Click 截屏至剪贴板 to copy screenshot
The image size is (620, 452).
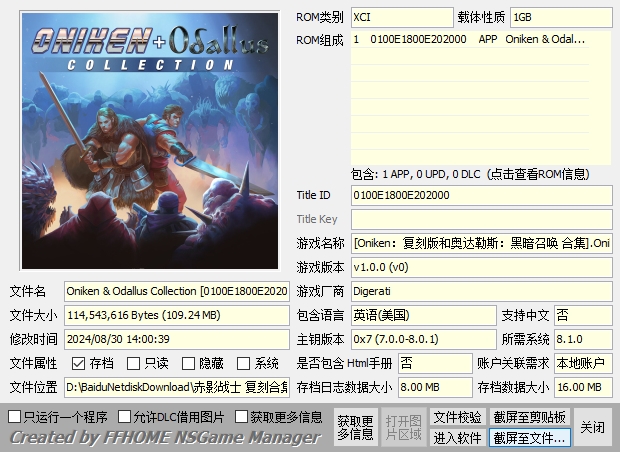coord(529,416)
